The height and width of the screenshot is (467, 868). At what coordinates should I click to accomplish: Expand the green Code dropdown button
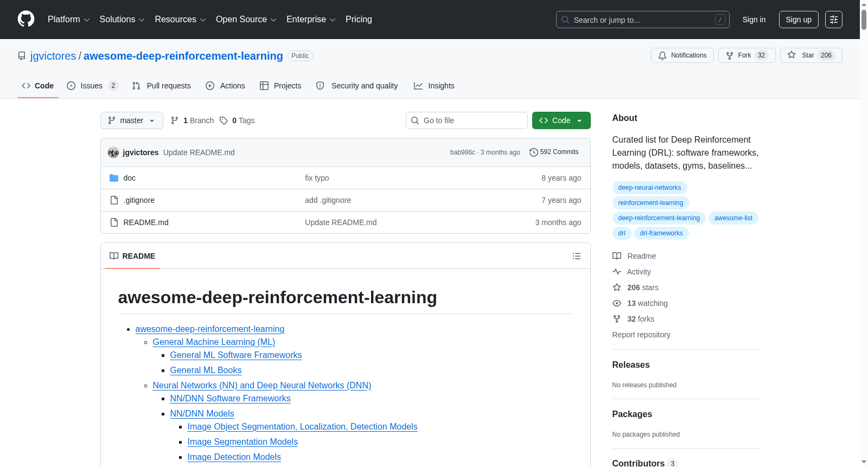pyautogui.click(x=561, y=120)
